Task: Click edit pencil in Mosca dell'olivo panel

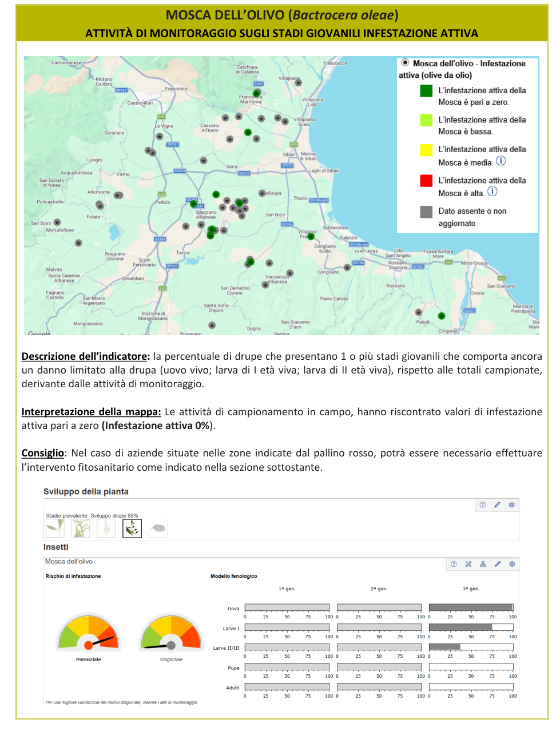Action: point(498,564)
